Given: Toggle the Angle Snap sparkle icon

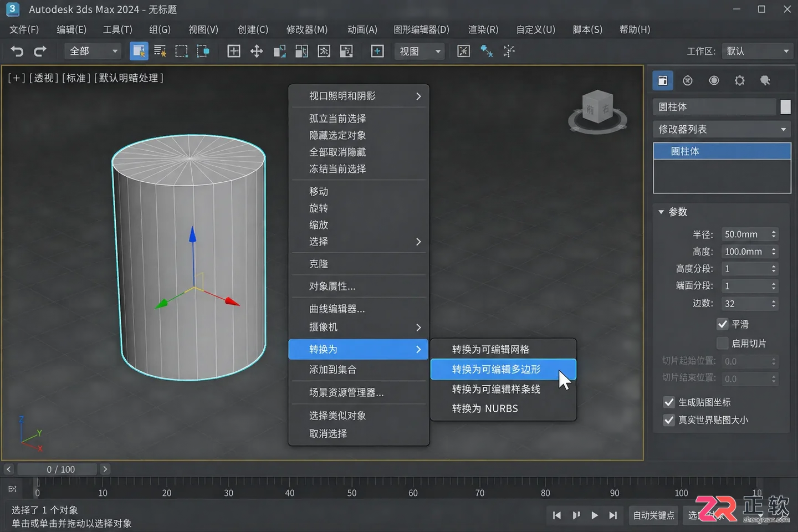Looking at the screenshot, I should [509, 52].
